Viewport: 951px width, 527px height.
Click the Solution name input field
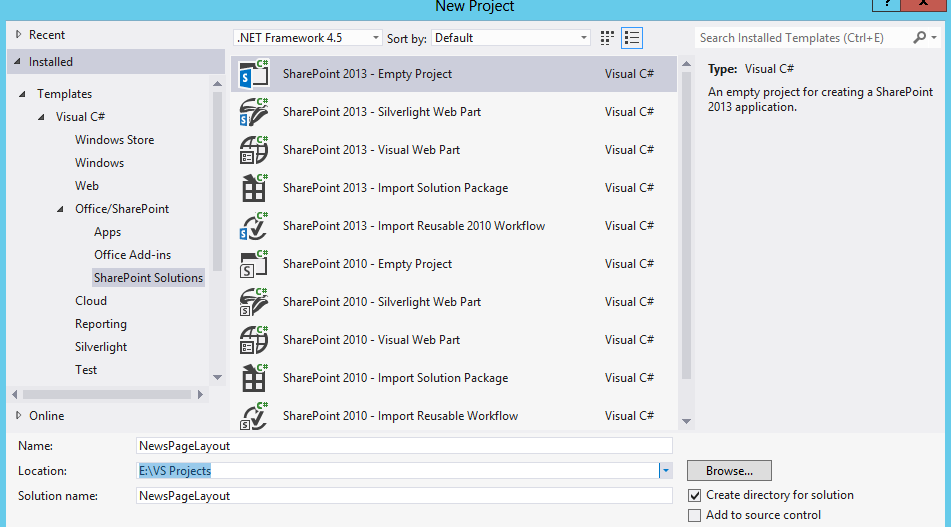pyautogui.click(x=405, y=496)
